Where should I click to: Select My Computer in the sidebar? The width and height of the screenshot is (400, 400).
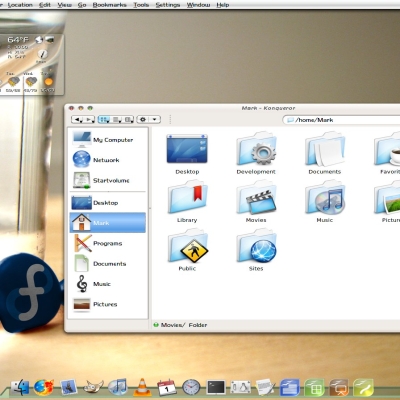[108, 140]
